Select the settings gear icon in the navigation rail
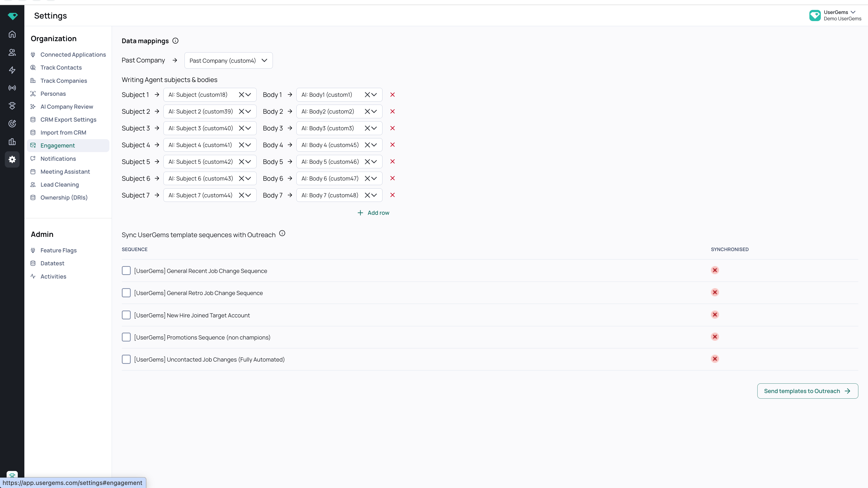 (12, 159)
